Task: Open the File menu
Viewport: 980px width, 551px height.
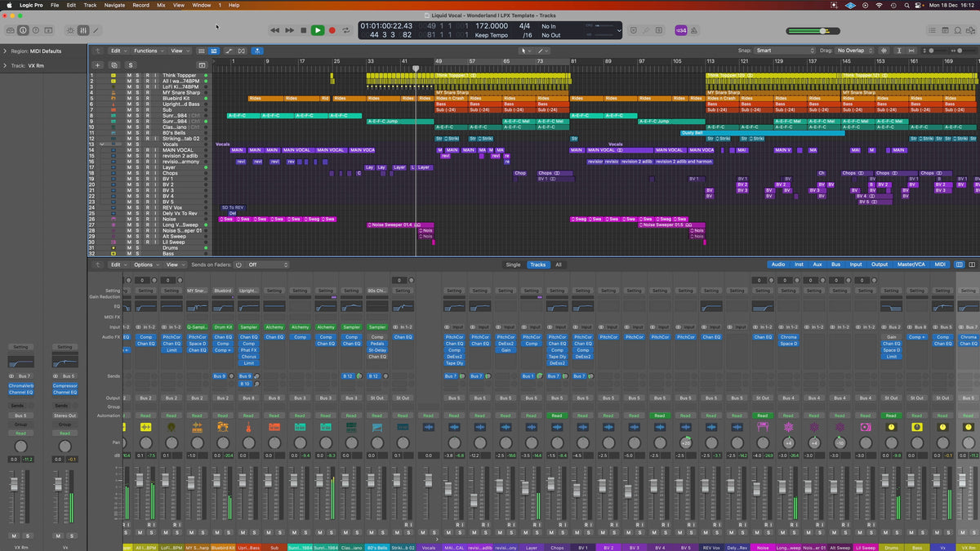Action: tap(55, 5)
